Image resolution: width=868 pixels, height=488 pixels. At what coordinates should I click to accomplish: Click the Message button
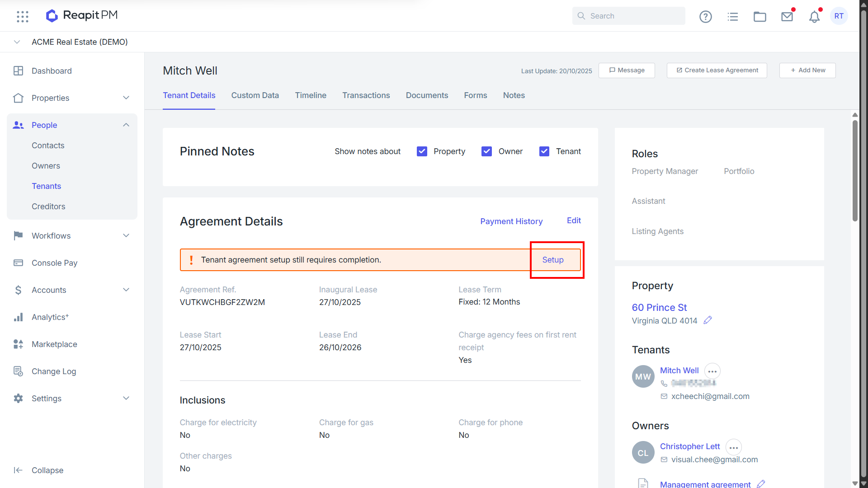627,70
